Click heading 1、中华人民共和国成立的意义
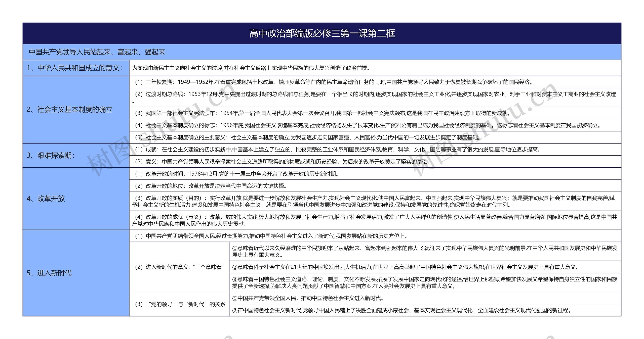644x339 pixels. pyautogui.click(x=76, y=68)
